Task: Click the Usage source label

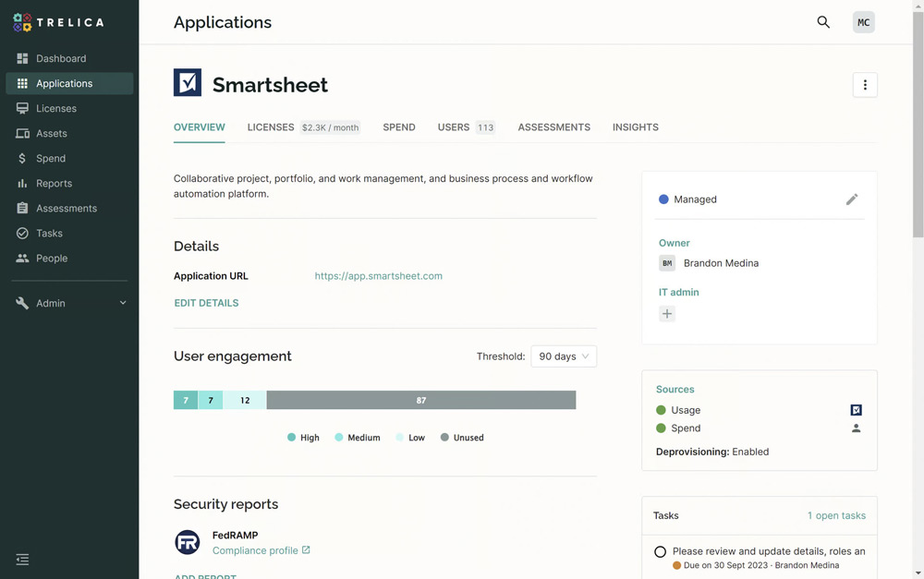Action: pos(686,410)
